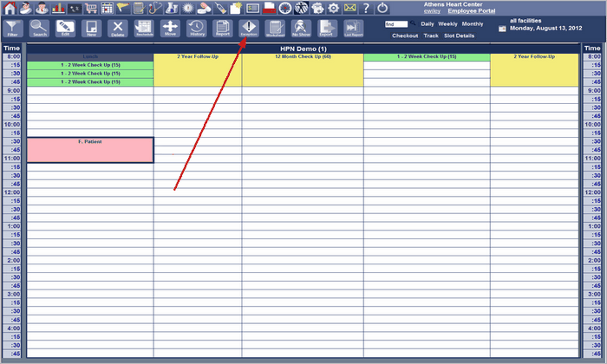Mark appointment as No Show
This screenshot has width=607, height=364.
301,29
